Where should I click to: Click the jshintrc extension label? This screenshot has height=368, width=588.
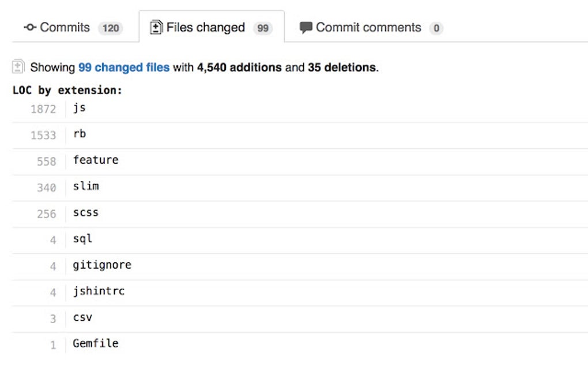click(x=99, y=291)
